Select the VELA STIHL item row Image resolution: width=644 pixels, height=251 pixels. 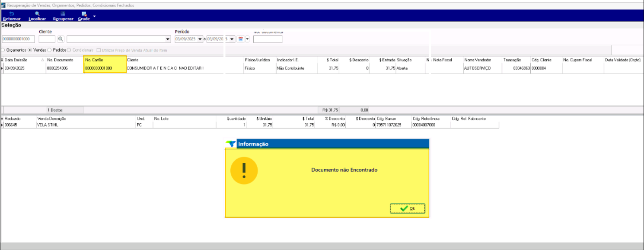click(x=250, y=125)
